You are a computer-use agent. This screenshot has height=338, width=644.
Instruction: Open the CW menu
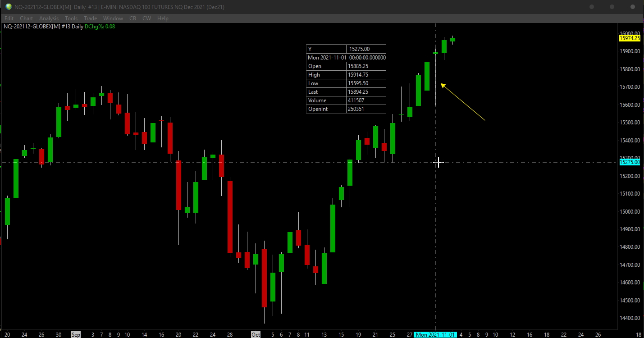(x=146, y=18)
